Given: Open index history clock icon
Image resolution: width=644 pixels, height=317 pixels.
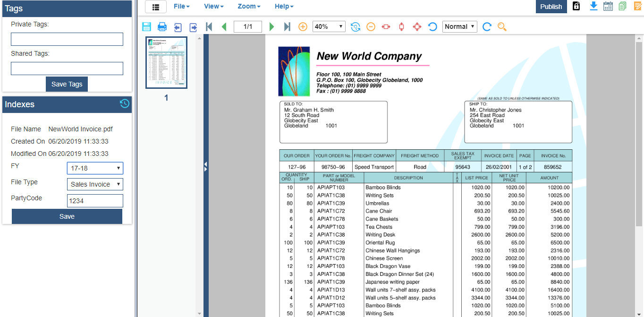Looking at the screenshot, I should click(125, 104).
